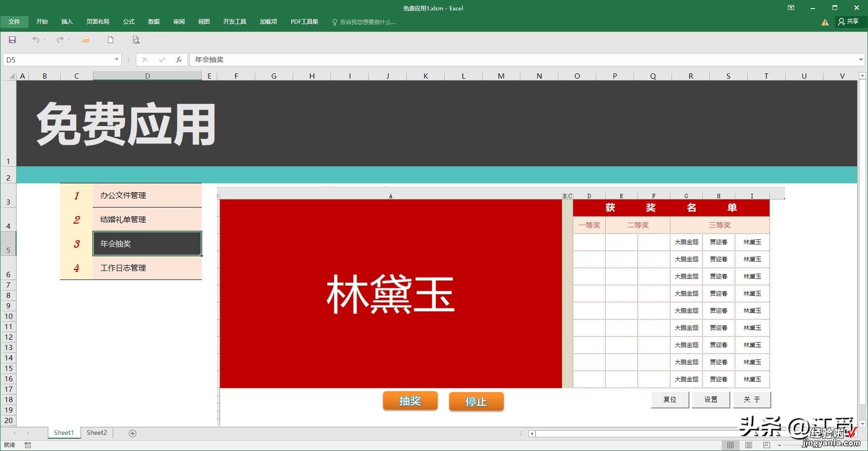
Task: Open the 公式 ribbon tab
Action: click(x=129, y=22)
